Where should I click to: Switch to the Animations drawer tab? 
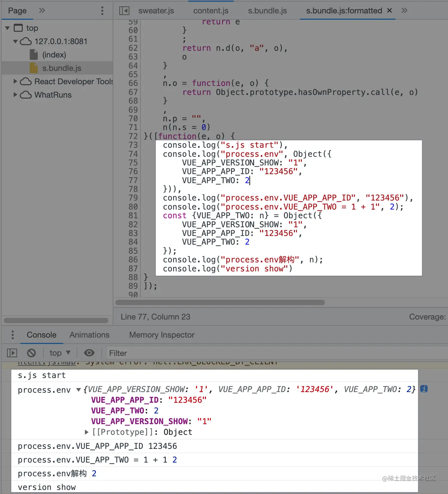tap(90, 335)
